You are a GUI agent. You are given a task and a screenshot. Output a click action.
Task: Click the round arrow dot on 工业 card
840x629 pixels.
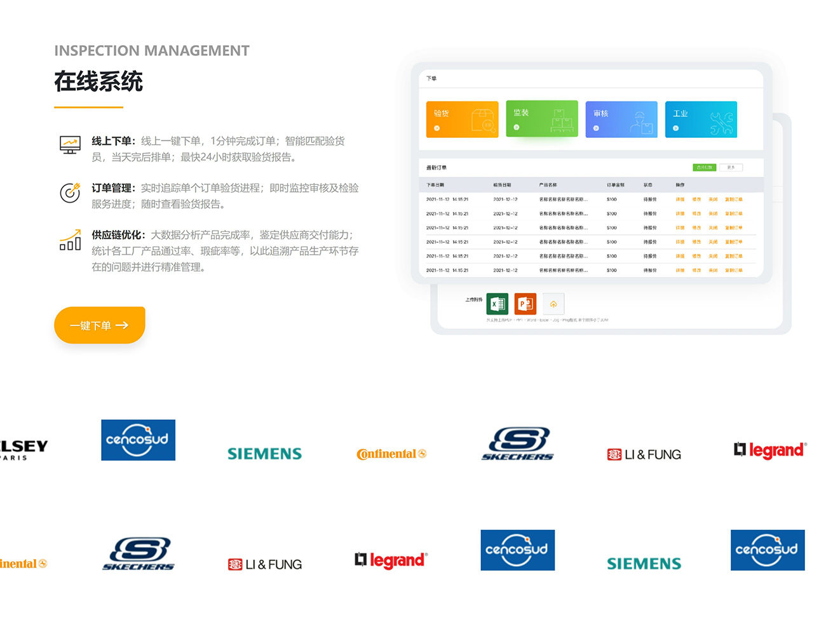coord(675,128)
